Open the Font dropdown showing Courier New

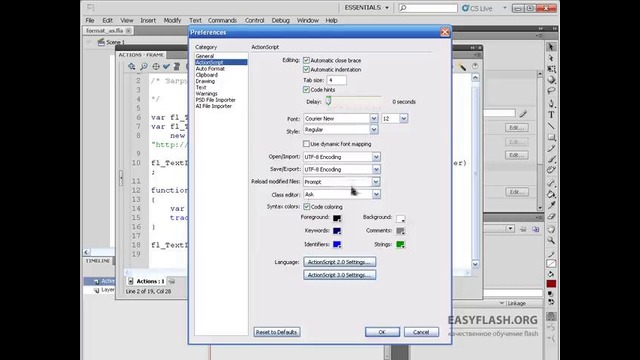pos(340,118)
